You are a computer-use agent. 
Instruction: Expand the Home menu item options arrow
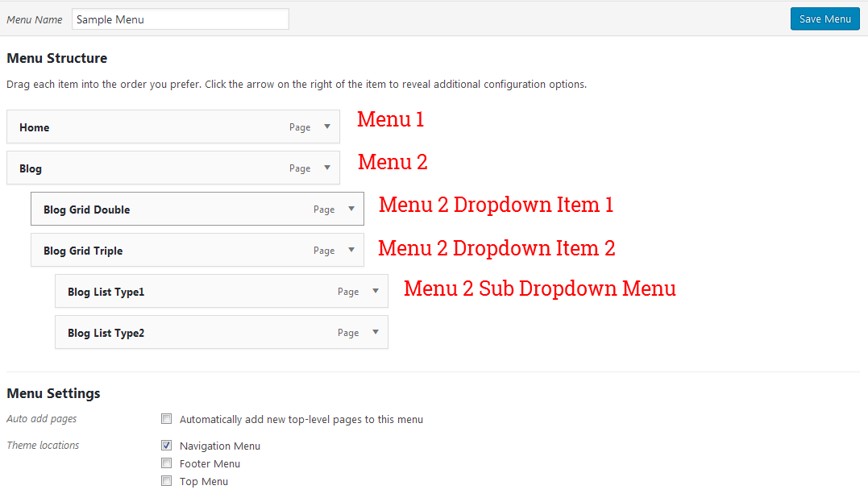327,127
